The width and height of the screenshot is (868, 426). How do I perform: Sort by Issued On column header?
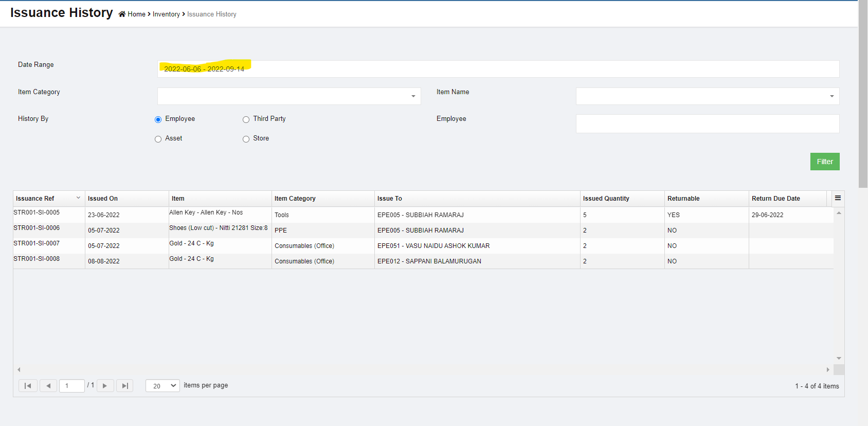click(x=103, y=199)
